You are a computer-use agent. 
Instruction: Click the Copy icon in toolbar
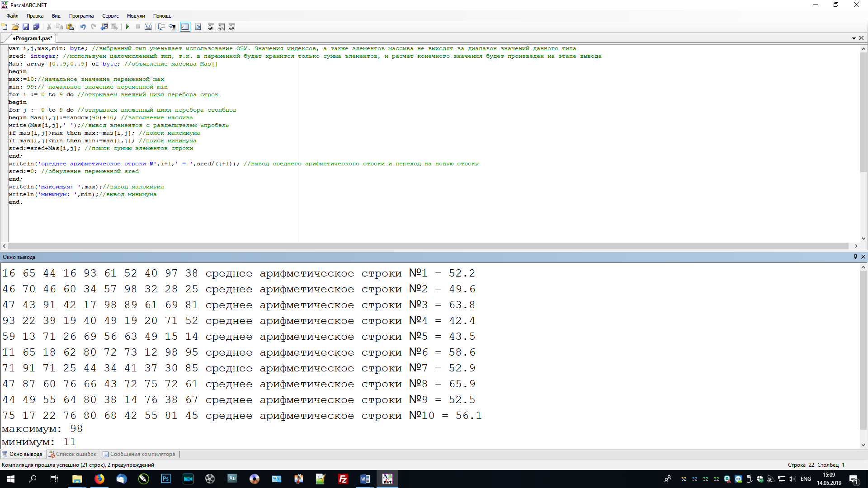click(x=60, y=27)
